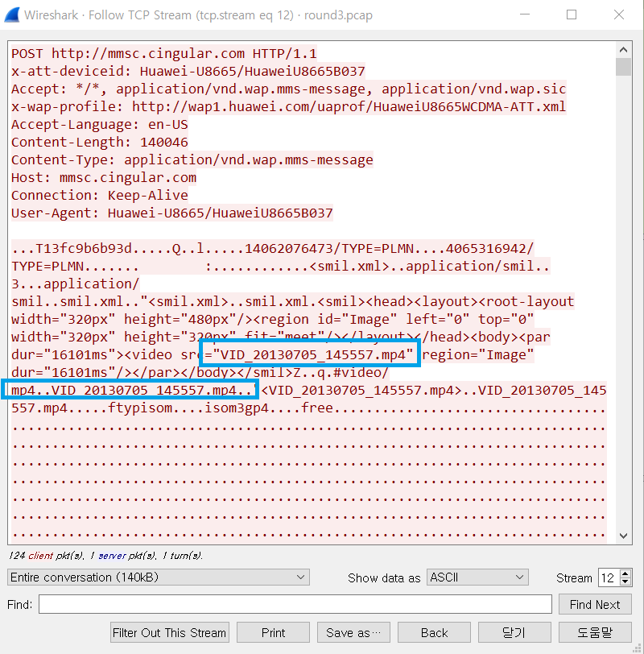644x654 pixels.
Task: Click into the Find text field
Action: 295,604
